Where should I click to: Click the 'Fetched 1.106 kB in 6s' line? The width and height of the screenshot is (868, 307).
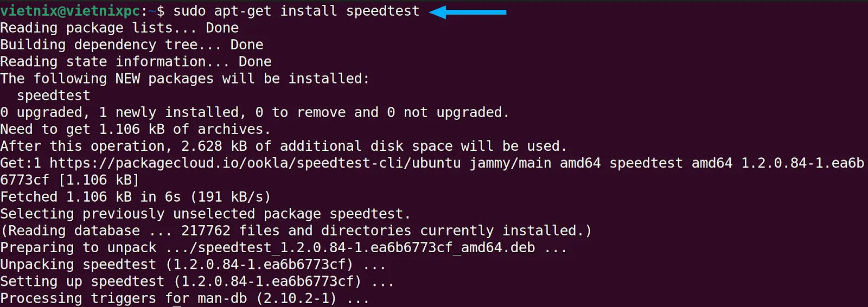pyautogui.click(x=135, y=197)
